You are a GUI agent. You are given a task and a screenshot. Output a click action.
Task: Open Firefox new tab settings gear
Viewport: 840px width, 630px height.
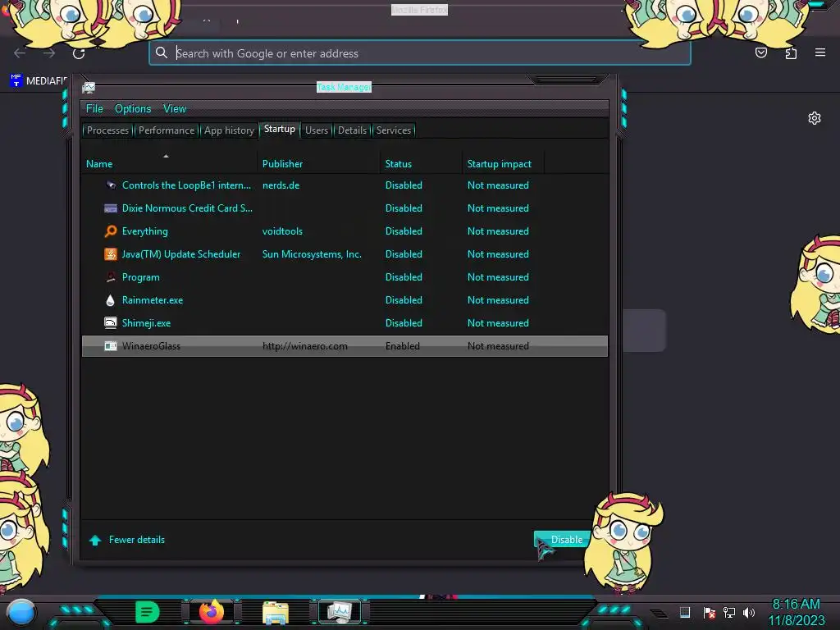(815, 118)
